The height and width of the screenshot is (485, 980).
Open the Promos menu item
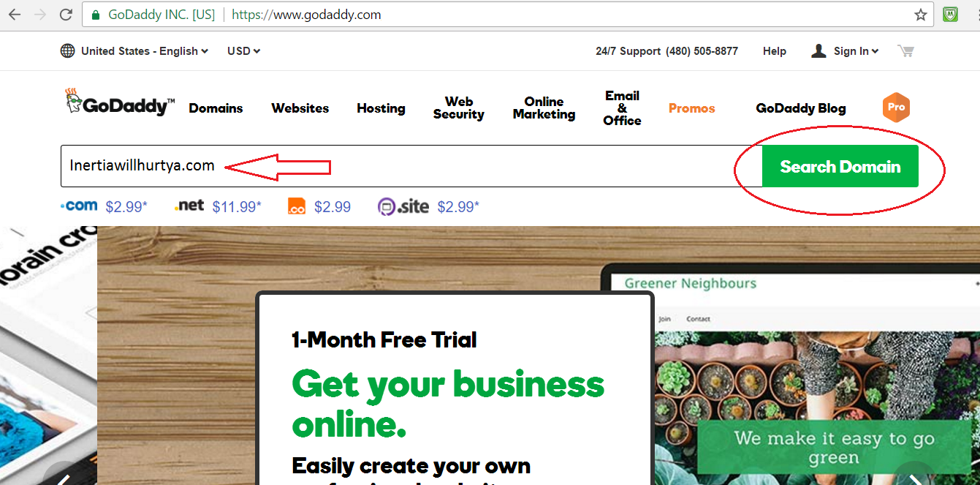click(691, 108)
